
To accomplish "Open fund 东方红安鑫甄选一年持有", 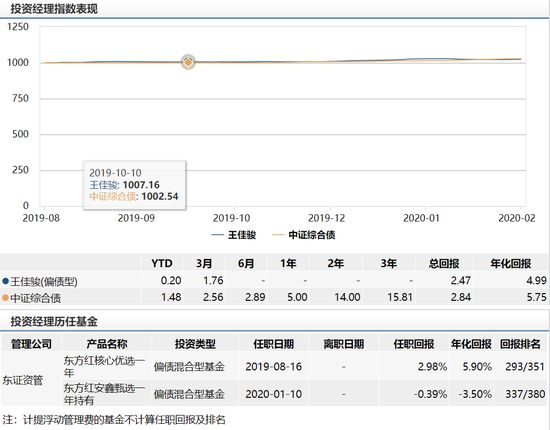I will 104,394.
